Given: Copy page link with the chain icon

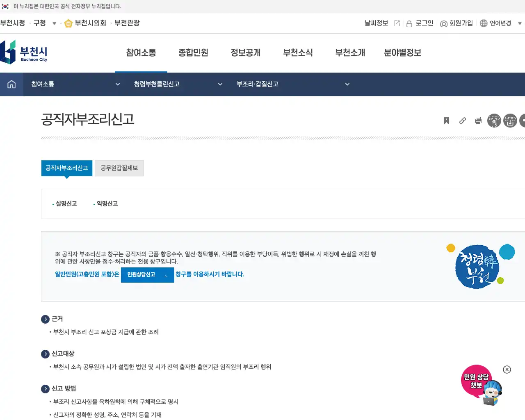Looking at the screenshot, I should click(462, 121).
